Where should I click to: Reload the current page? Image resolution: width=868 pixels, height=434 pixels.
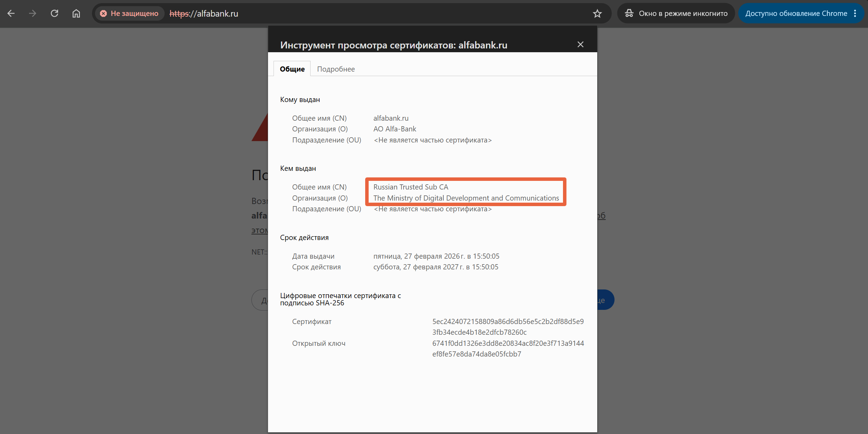54,13
